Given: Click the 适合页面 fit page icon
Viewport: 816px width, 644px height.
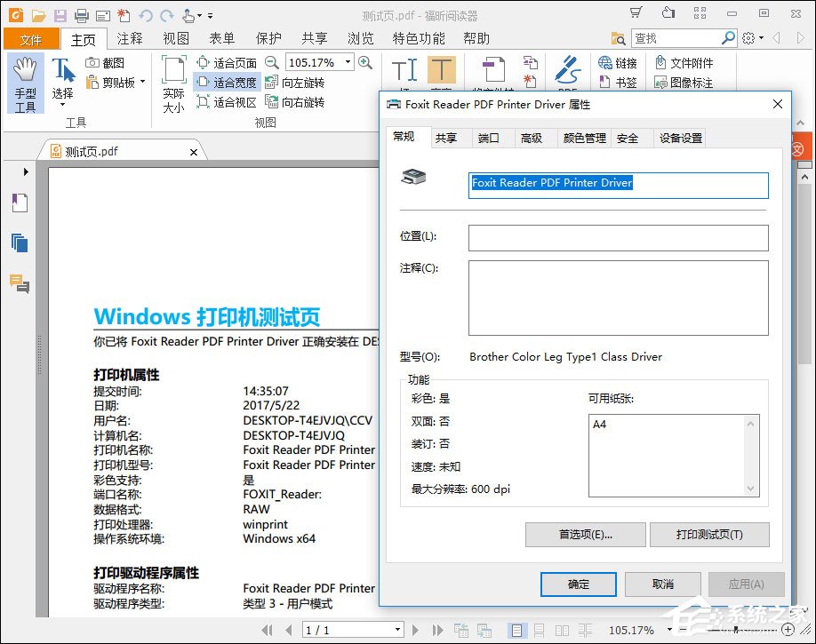Looking at the screenshot, I should click(204, 62).
